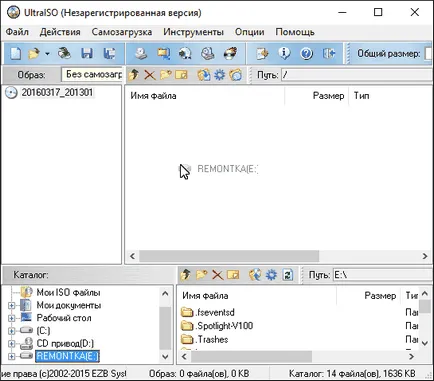Expand the Рабочий стол tree node
This screenshot has width=434, height=381.
(x=12, y=318)
